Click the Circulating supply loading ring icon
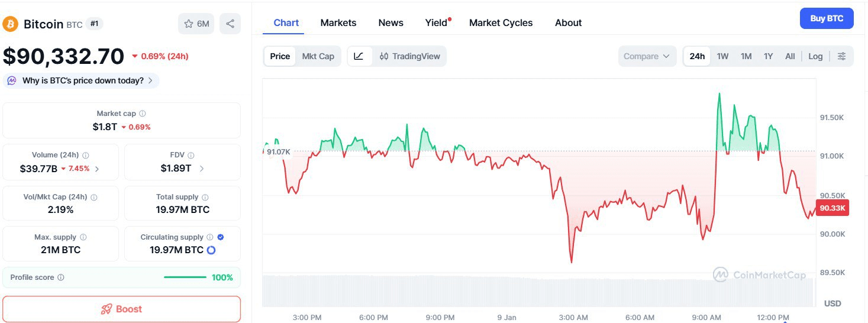 tap(211, 250)
